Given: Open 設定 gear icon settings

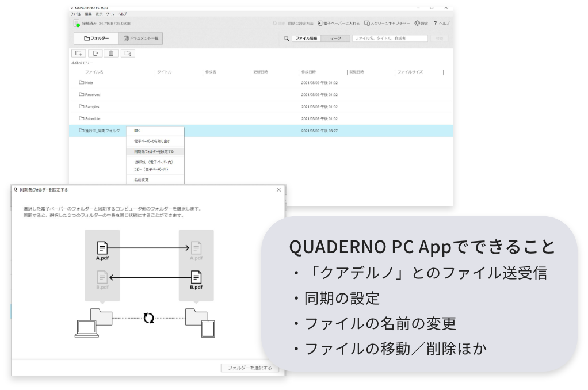Looking at the screenshot, I should tap(418, 23).
